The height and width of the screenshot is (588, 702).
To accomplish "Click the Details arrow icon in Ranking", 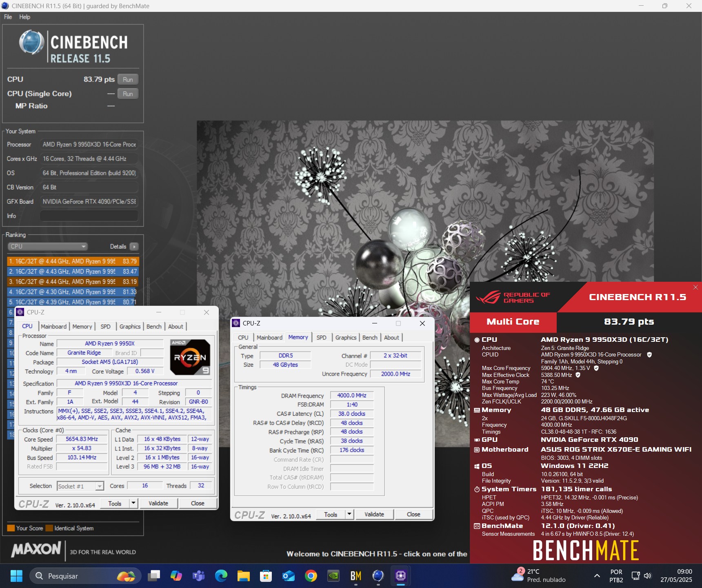I will coord(134,247).
